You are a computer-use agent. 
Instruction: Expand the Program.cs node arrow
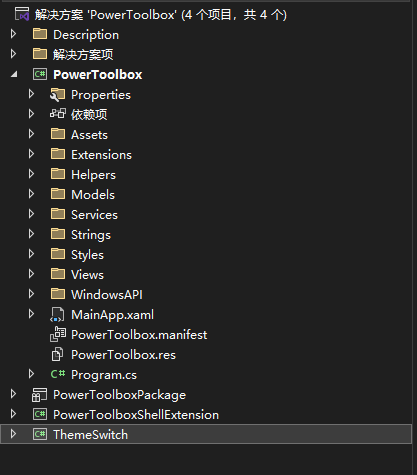[x=31, y=374]
